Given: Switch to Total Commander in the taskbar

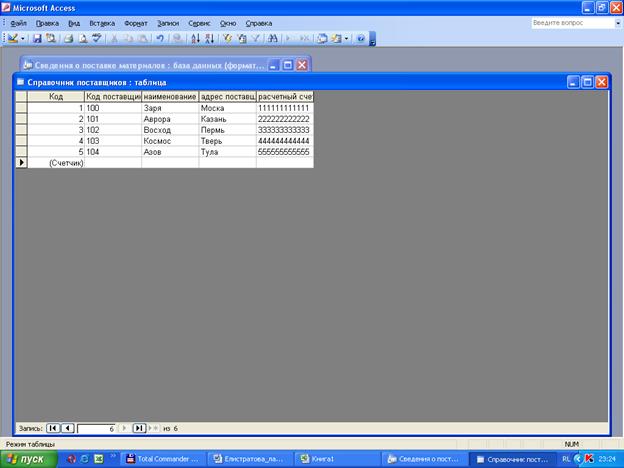Looking at the screenshot, I should 163,459.
